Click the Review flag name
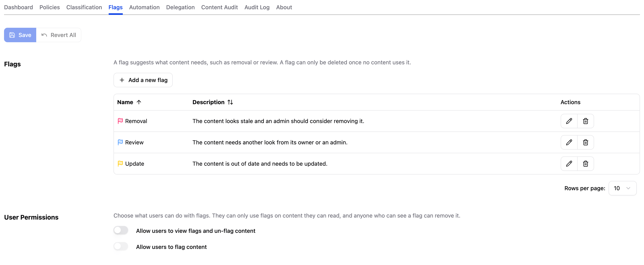The height and width of the screenshot is (265, 644). [134, 142]
